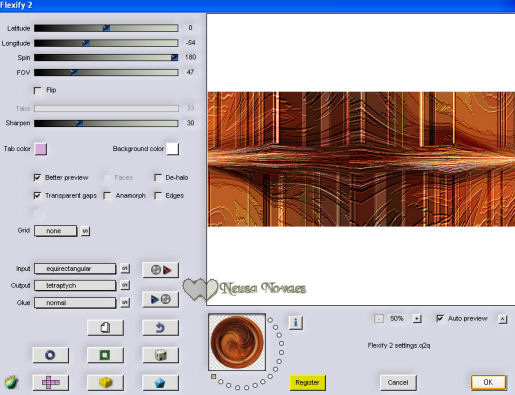Click the green square button
The width and height of the screenshot is (515, 395).
click(x=105, y=355)
